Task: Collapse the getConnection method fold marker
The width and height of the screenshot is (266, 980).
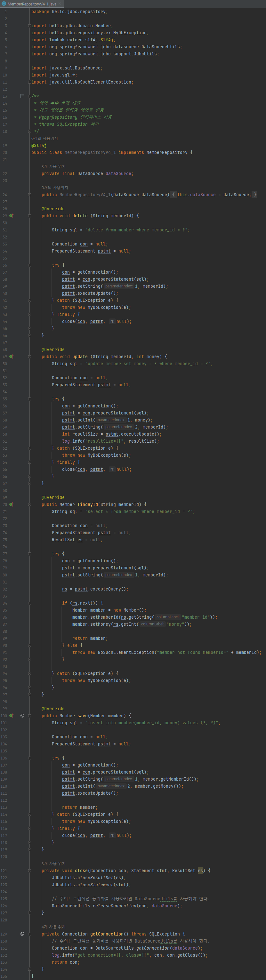Action: (x=29, y=934)
